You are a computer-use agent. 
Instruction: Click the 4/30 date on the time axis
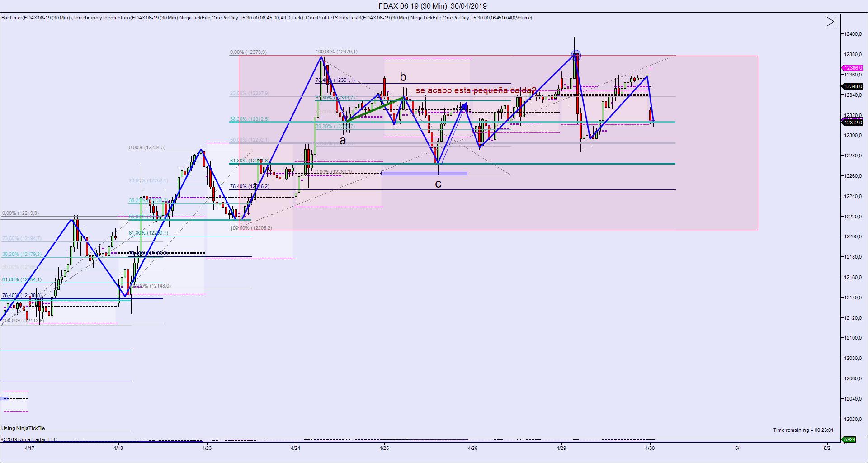tap(650, 448)
